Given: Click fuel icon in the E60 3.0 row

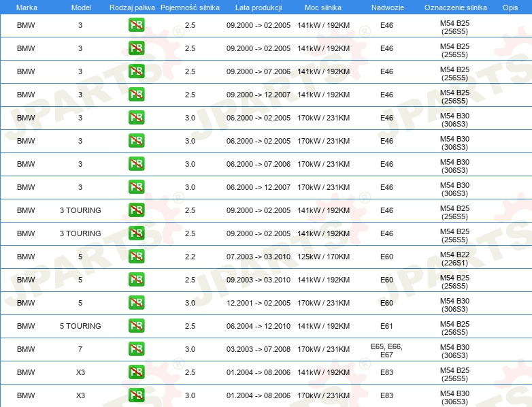Looking at the screenshot, I should pyautogui.click(x=136, y=303).
